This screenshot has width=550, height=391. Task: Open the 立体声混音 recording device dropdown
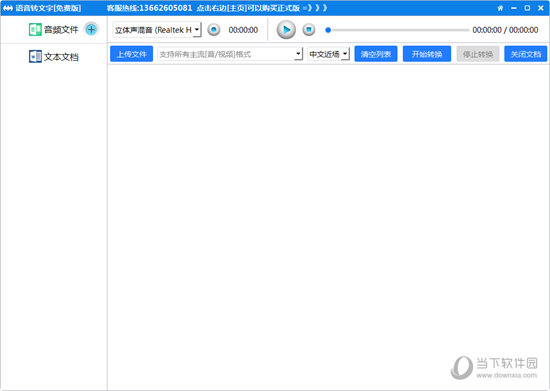157,30
